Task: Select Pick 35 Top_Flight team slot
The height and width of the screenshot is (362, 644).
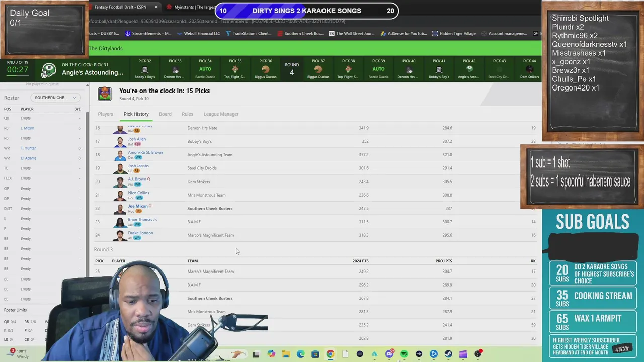Action: 235,69
